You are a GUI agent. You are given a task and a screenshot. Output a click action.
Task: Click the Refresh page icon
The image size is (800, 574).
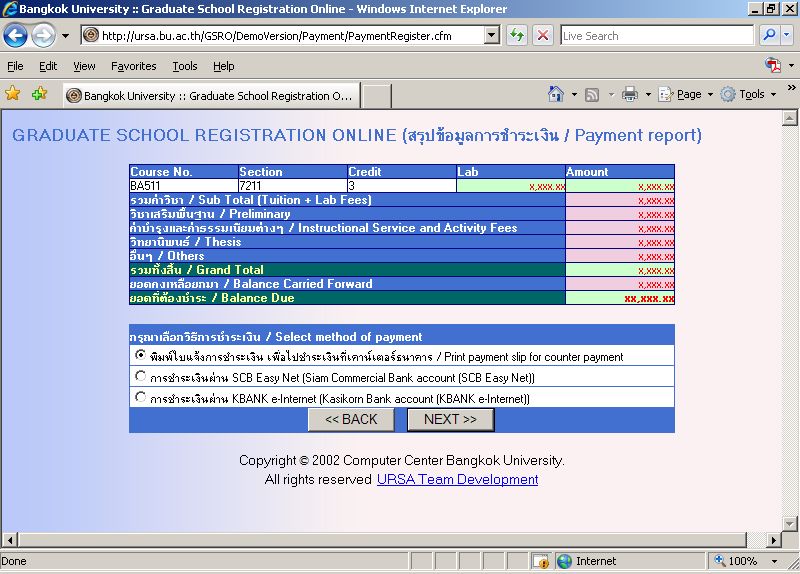(x=517, y=36)
